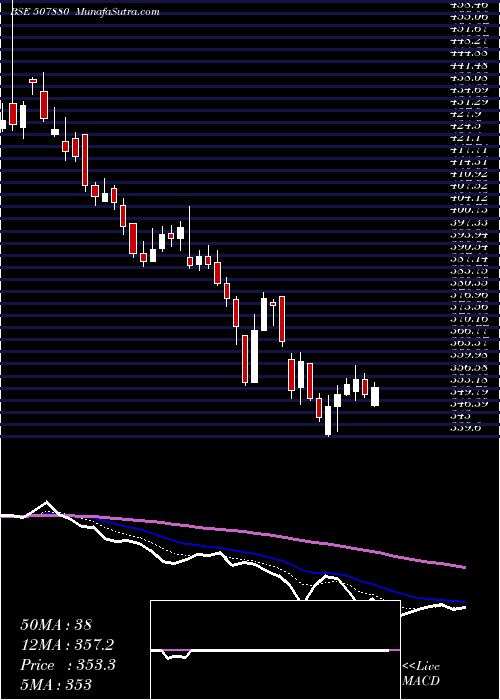This screenshot has width=500, height=700.
Task: Select the 12MA : 357.2 legend value
Action: point(67,645)
